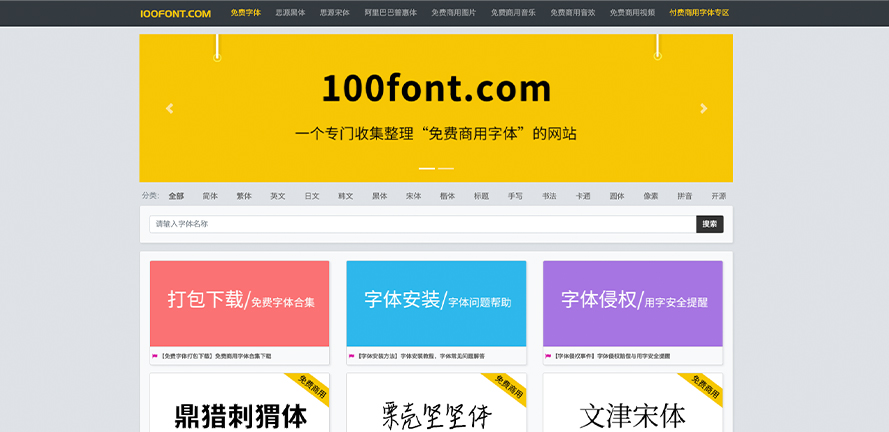Screen dimensions: 889x432
Task: Go to 免费商用图片 page
Action: pyautogui.click(x=454, y=12)
